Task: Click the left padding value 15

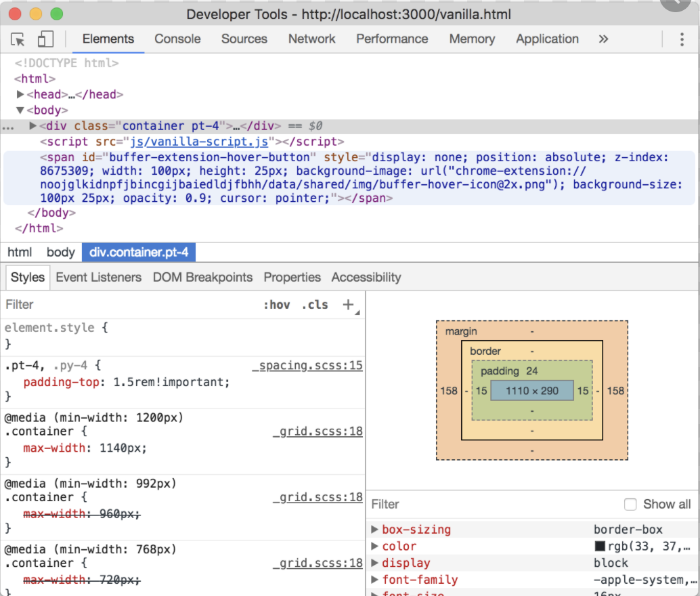Action: pyautogui.click(x=481, y=391)
